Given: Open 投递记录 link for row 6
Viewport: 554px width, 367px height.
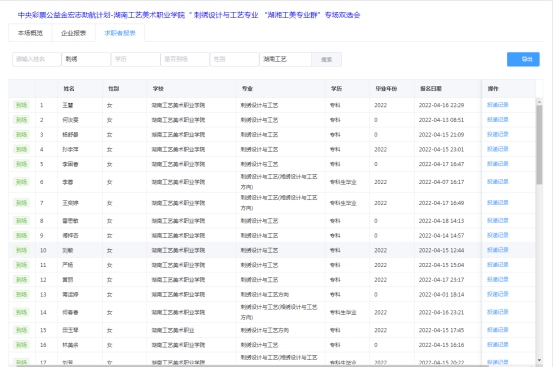Looking at the screenshot, I should [497, 182].
